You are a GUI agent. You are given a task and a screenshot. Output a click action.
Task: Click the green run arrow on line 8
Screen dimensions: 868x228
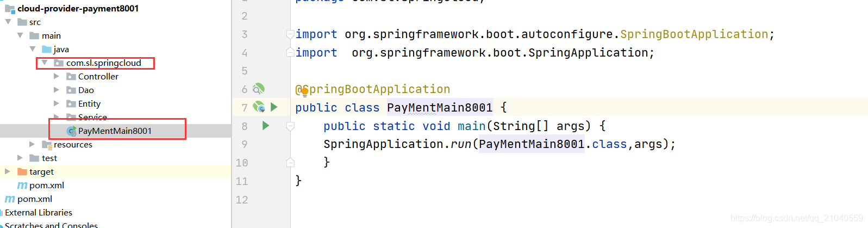[266, 125]
